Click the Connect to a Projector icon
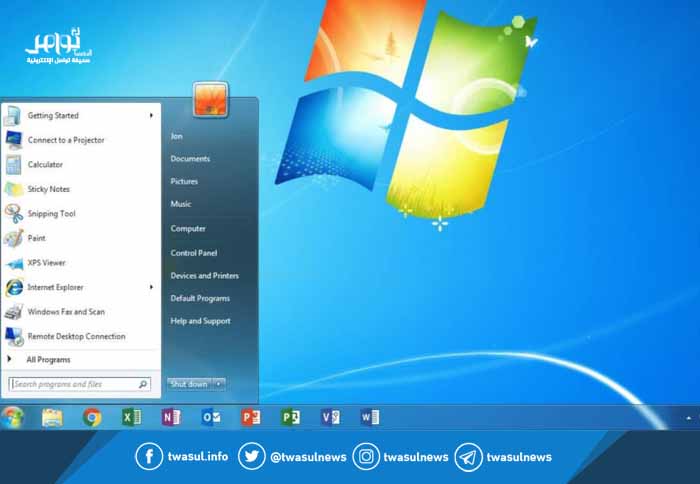The image size is (700, 484). 13,140
